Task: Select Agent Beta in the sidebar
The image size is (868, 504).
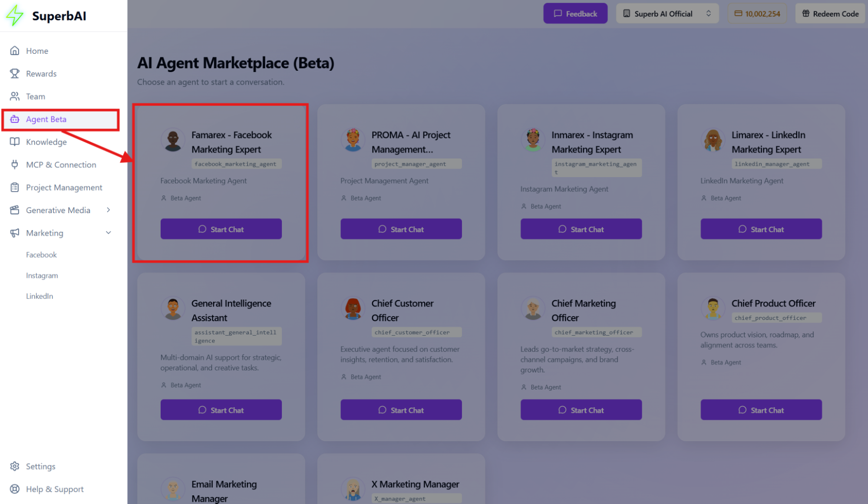Action: pos(46,119)
